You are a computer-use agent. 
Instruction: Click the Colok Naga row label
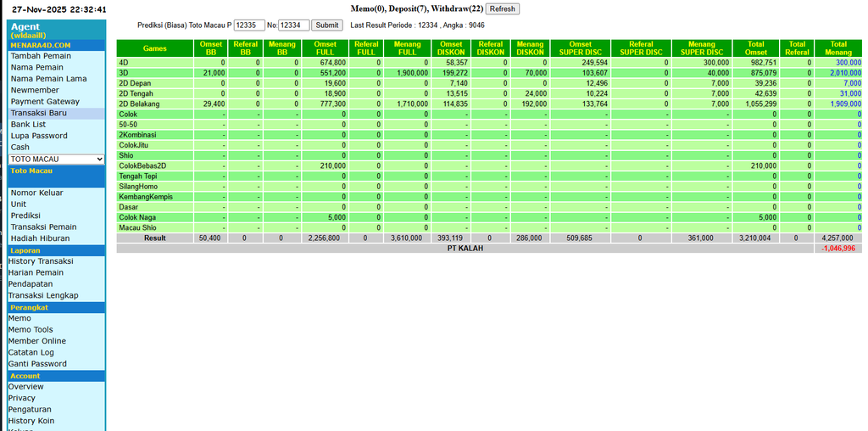tap(137, 217)
